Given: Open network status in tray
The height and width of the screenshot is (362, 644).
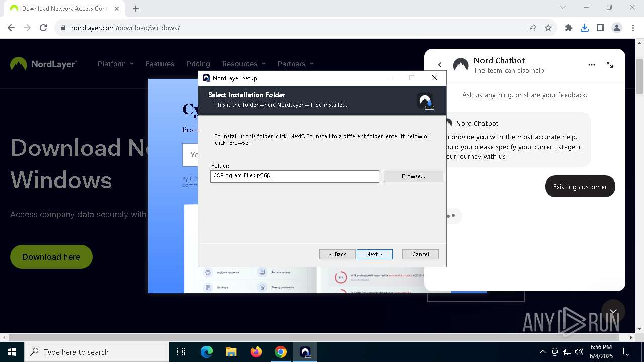Looking at the screenshot, I should point(567,352).
